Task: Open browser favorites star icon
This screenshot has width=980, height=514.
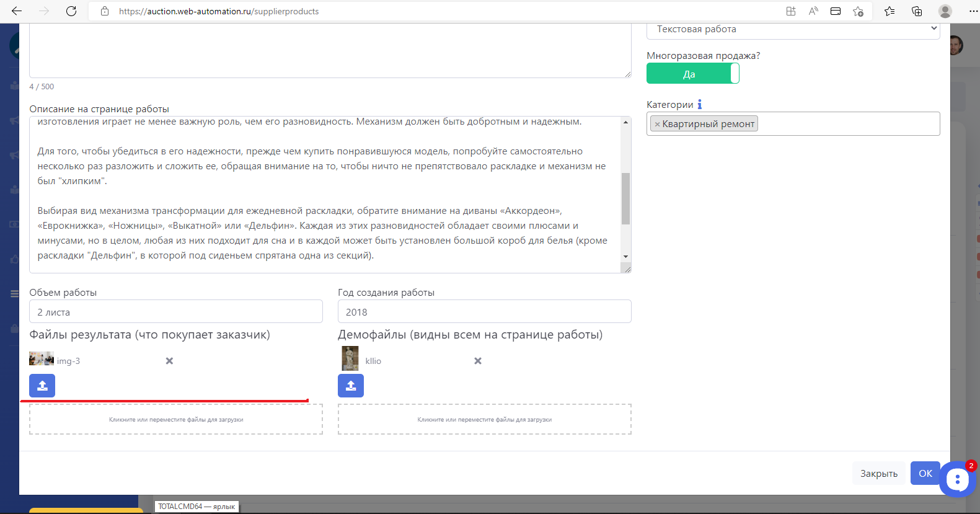Action: 890,11
